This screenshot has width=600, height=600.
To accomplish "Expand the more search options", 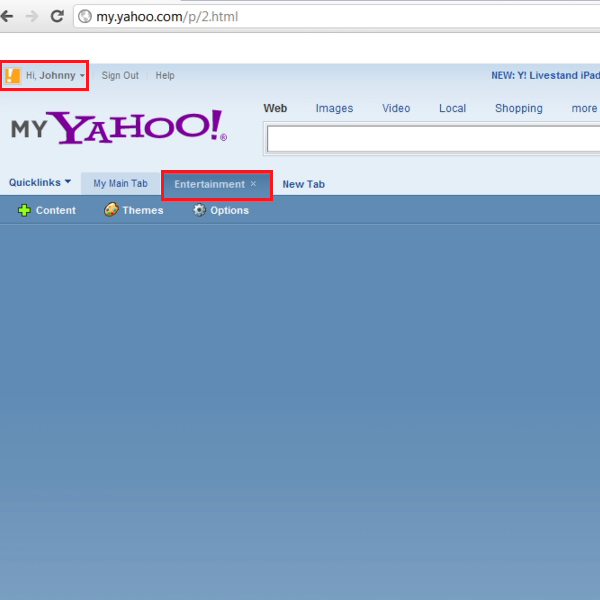I will tap(585, 108).
